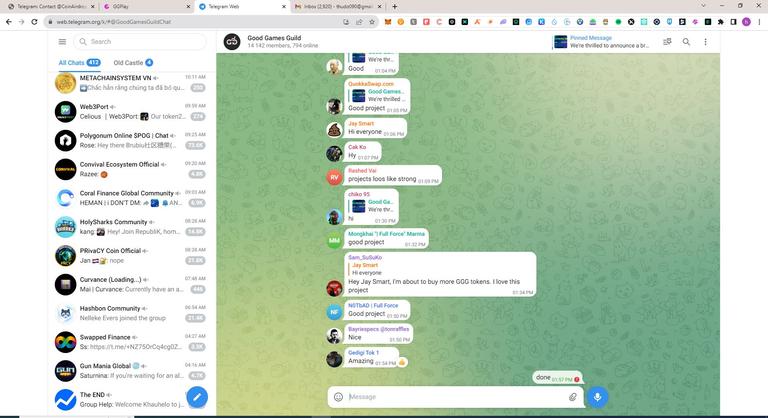This screenshot has width=768, height=418.
Task: Open the Chrome three-dot menu
Action: pyautogui.click(x=759, y=22)
